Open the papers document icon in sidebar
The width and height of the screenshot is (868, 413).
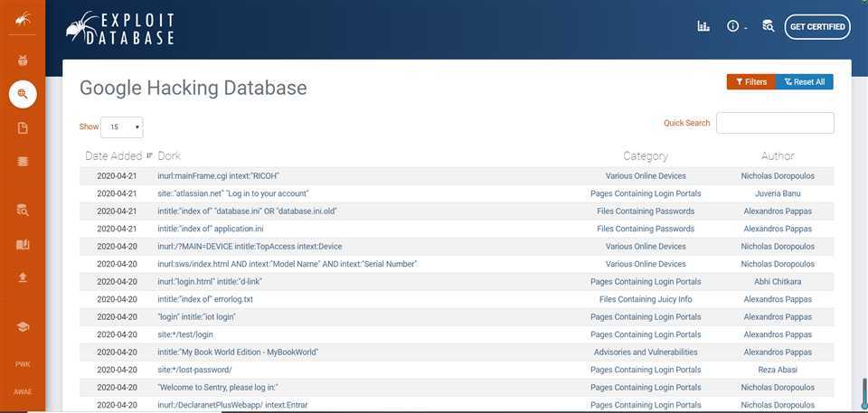23,128
